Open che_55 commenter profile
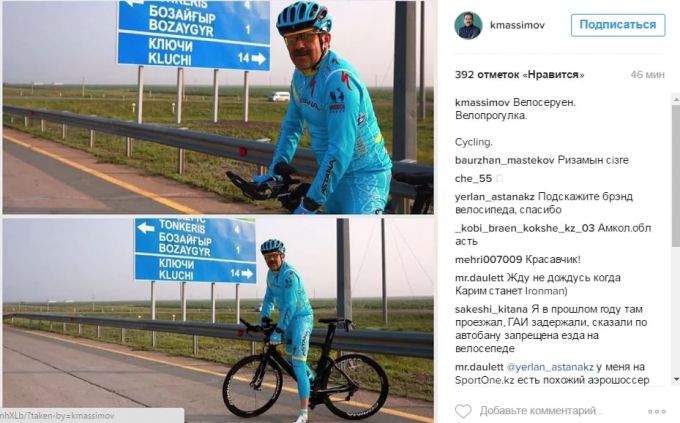 pyautogui.click(x=473, y=178)
